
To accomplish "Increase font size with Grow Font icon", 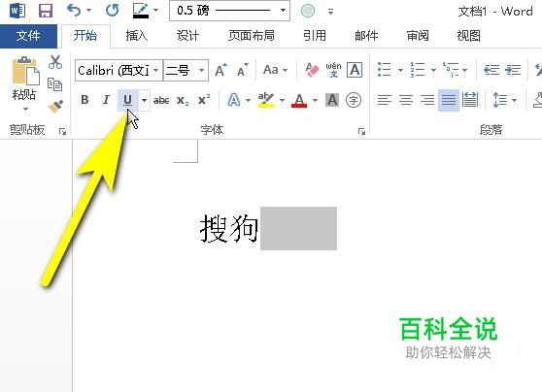I will pyautogui.click(x=220, y=70).
